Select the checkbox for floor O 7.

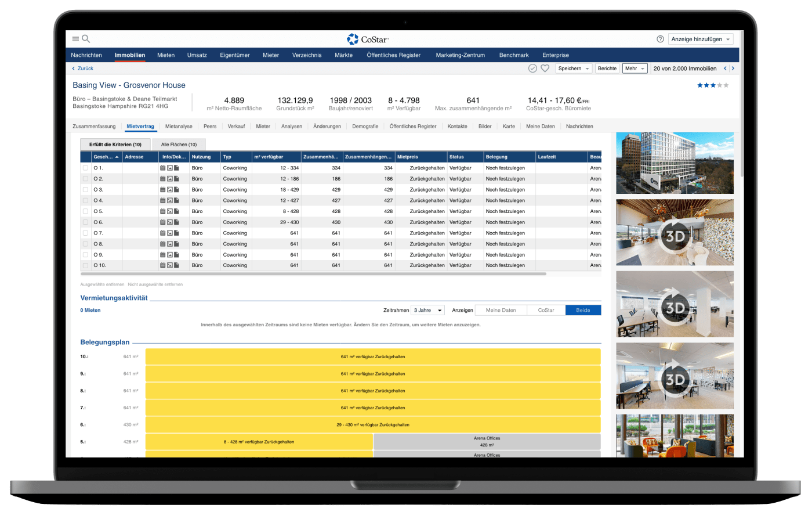(86, 233)
